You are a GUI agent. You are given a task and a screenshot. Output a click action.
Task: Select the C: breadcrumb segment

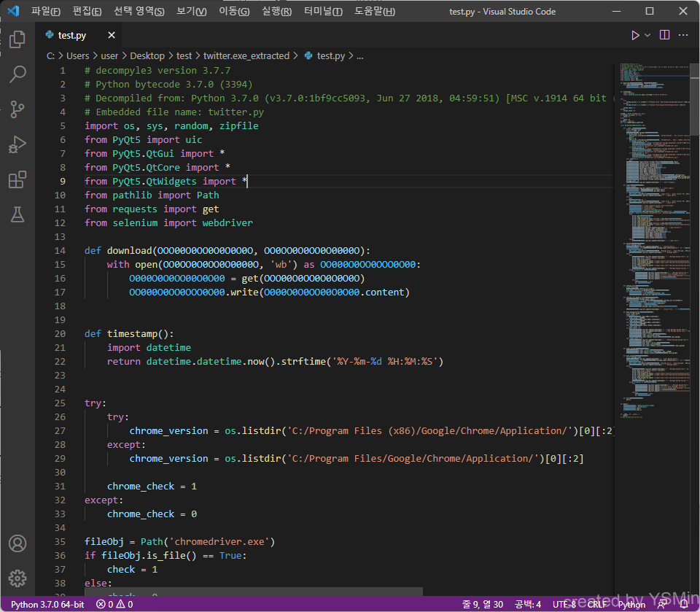50,56
